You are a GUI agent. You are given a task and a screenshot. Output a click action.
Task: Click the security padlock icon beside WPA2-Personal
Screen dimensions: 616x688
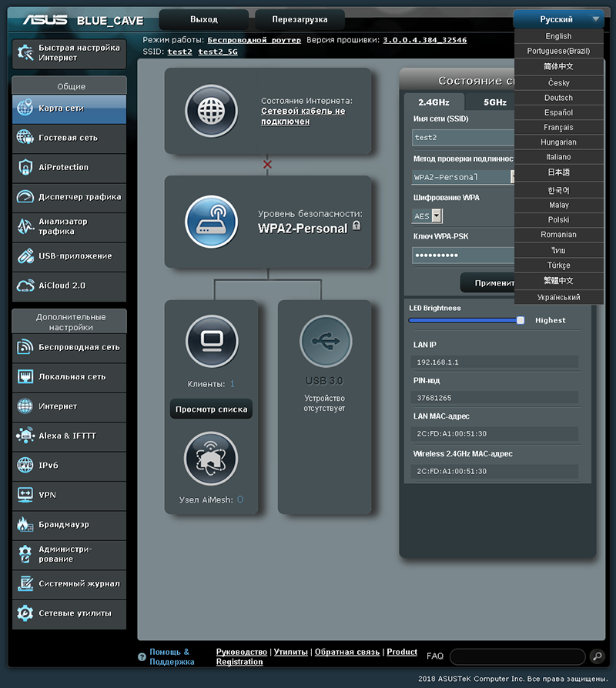(x=357, y=226)
